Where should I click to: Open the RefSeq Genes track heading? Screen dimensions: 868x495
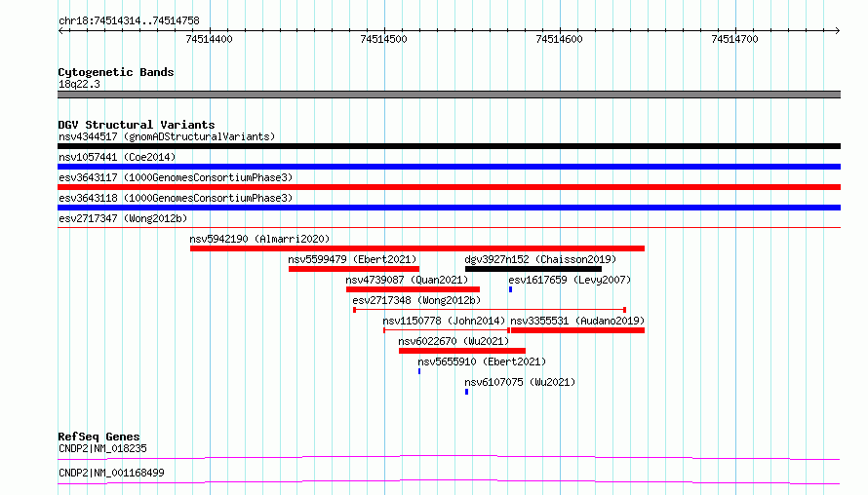(99, 437)
